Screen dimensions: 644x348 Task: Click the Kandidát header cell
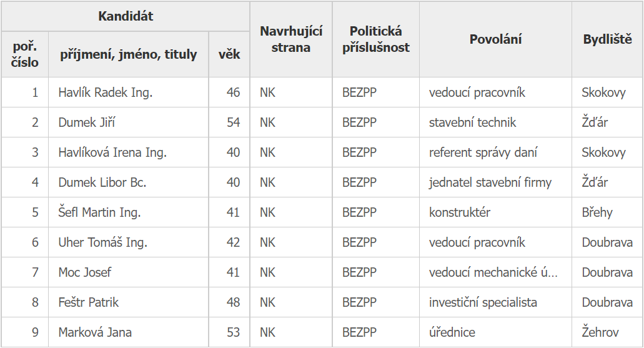pyautogui.click(x=126, y=16)
